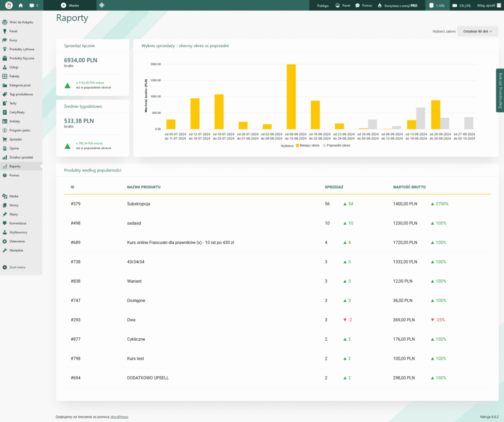Open Produkty fizyczne in the sidebar
Image resolution: width=504 pixels, height=422 pixels.
tap(21, 58)
